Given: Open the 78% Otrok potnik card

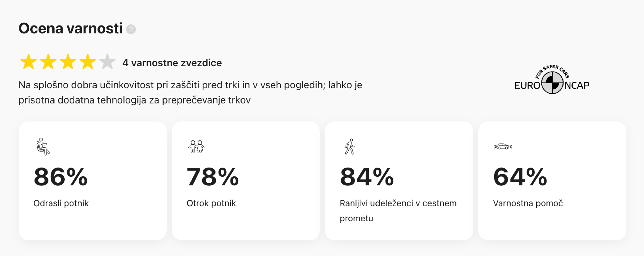Looking at the screenshot, I should [x=246, y=181].
